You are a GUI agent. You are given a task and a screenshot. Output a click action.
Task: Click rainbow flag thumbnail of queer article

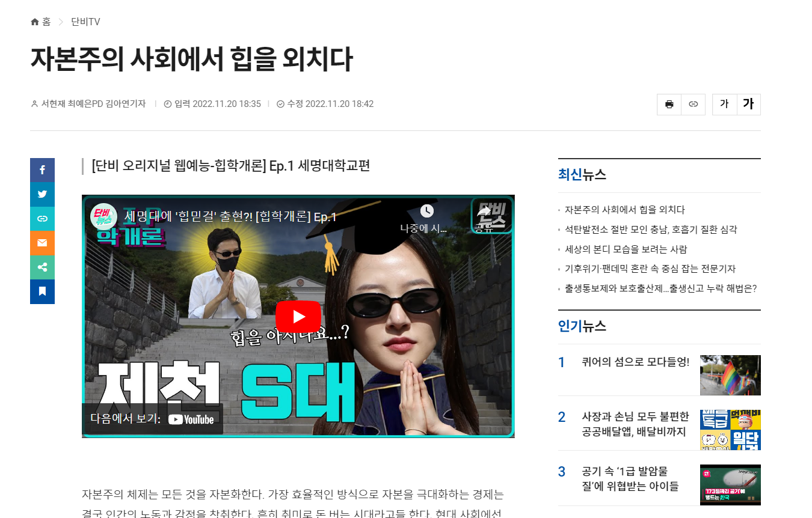[730, 375]
